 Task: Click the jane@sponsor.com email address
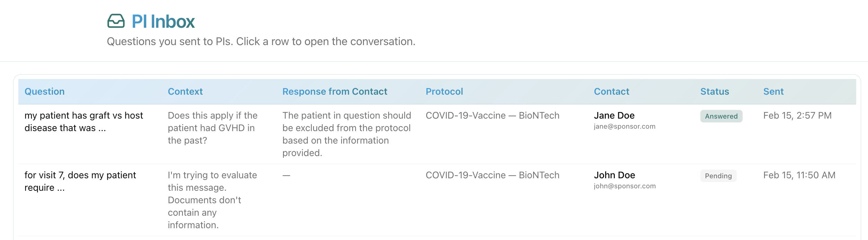point(625,127)
